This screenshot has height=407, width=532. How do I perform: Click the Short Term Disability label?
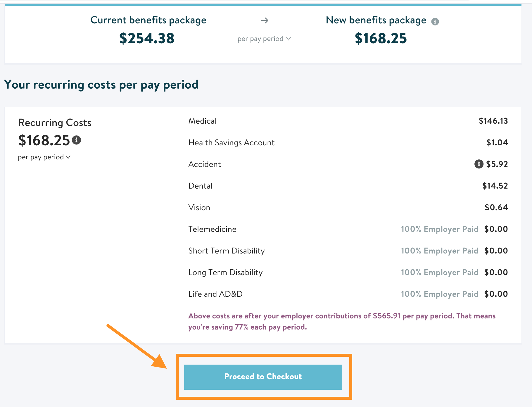click(227, 251)
